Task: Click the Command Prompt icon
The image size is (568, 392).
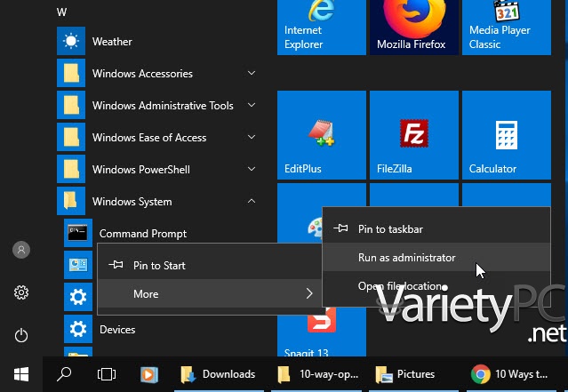Action: [78, 233]
